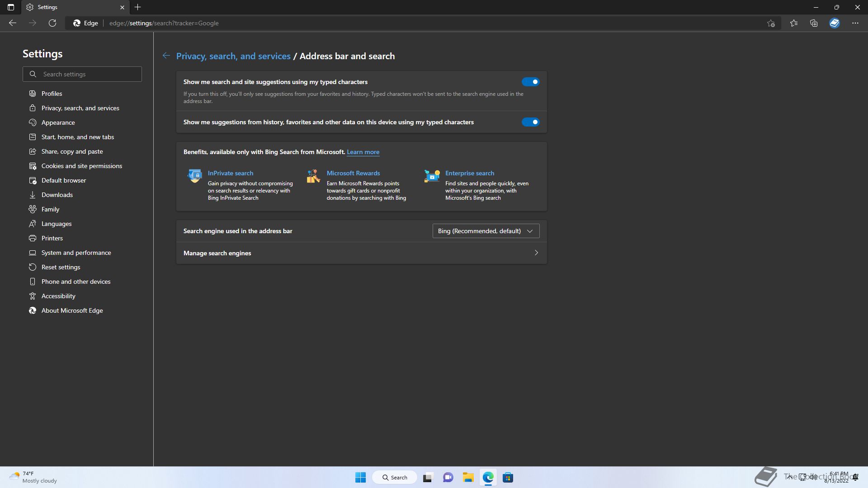
Task: Open the Windows Start button
Action: tap(360, 477)
